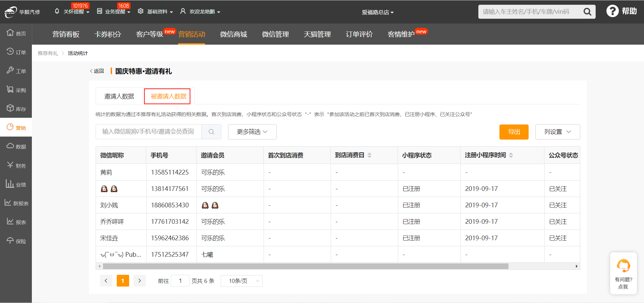644x303 pixels.
Task: Click the top search magnifier icon
Action: coord(587,12)
